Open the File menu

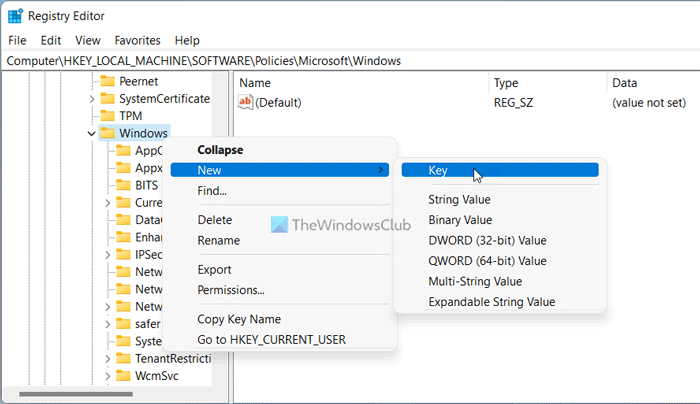click(x=17, y=41)
